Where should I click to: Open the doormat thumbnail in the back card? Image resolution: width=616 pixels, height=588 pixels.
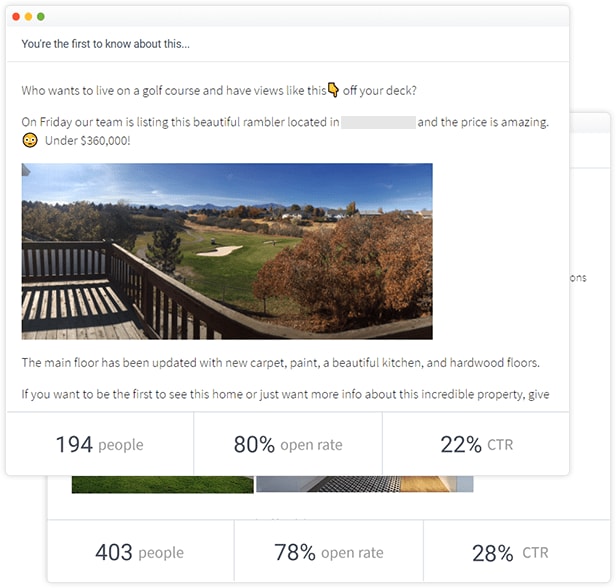[x=365, y=484]
